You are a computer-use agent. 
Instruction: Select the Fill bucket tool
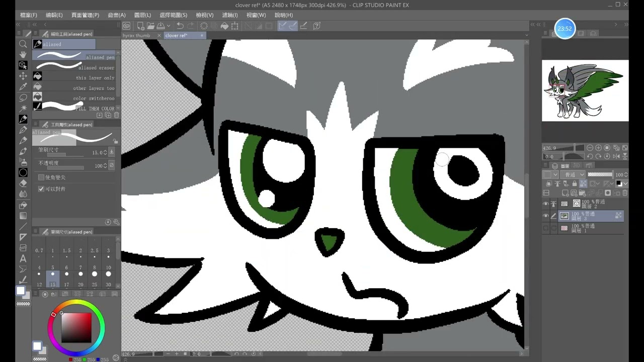pos(23,205)
